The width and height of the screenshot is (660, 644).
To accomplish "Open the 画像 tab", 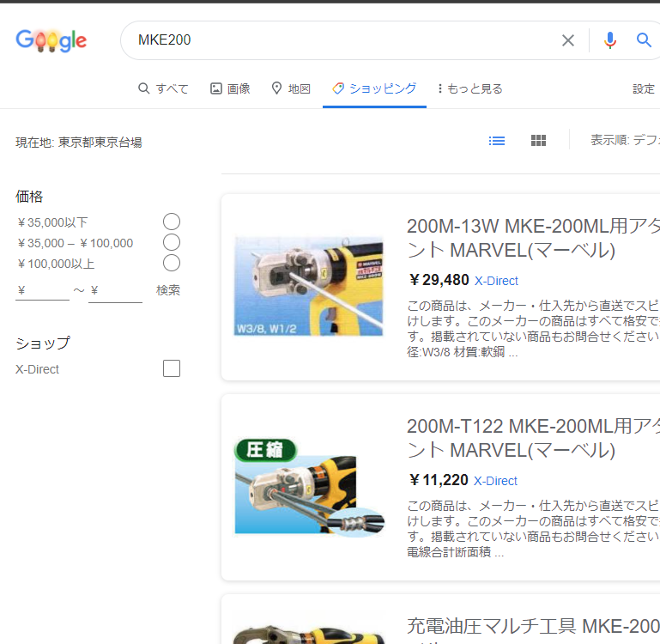I will [x=230, y=88].
